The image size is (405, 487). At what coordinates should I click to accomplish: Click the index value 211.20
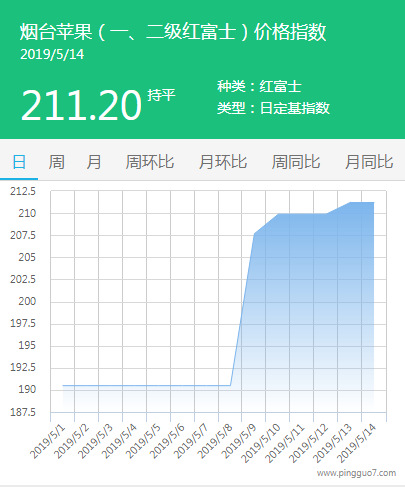pyautogui.click(x=81, y=105)
